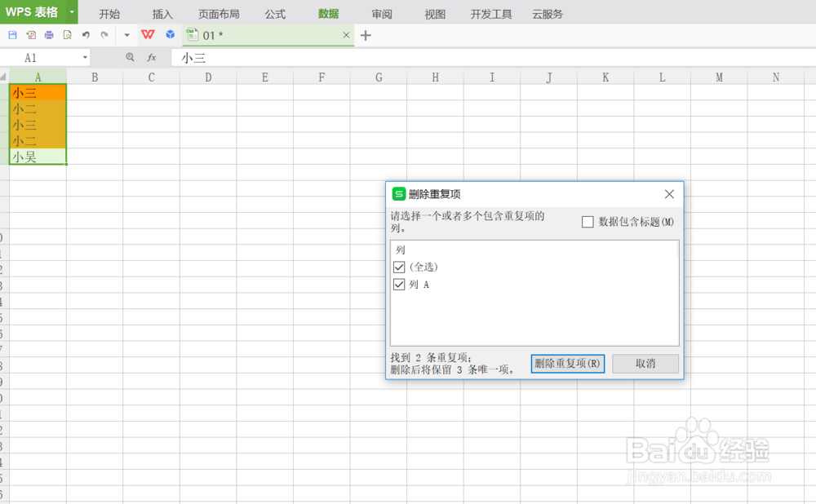The height and width of the screenshot is (504, 816).
Task: Open the 开发工具 tab
Action: coord(491,14)
